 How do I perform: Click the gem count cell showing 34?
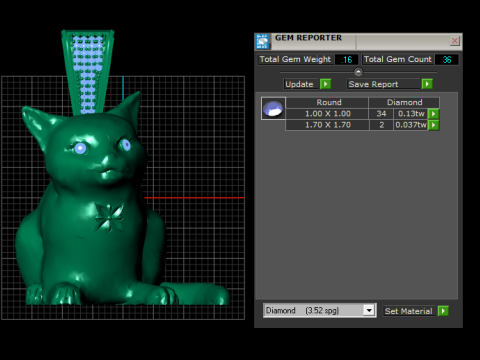click(x=381, y=114)
